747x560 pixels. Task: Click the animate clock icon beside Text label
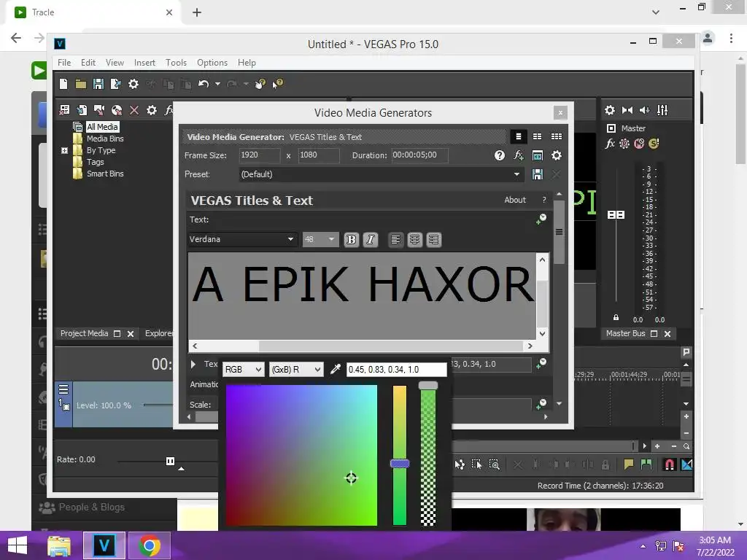coord(541,219)
